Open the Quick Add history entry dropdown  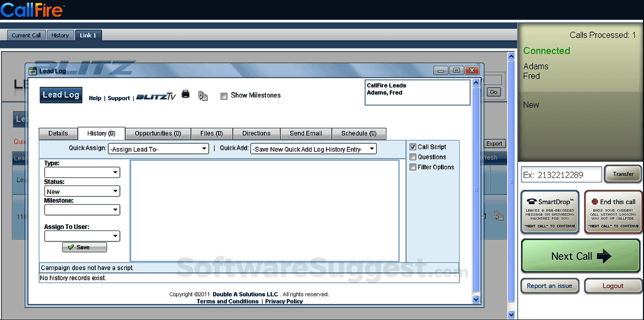pyautogui.click(x=313, y=148)
